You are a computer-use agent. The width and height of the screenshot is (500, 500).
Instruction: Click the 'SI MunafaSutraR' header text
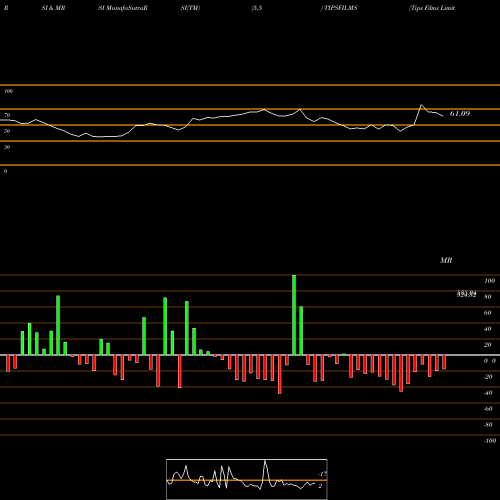coord(123,8)
